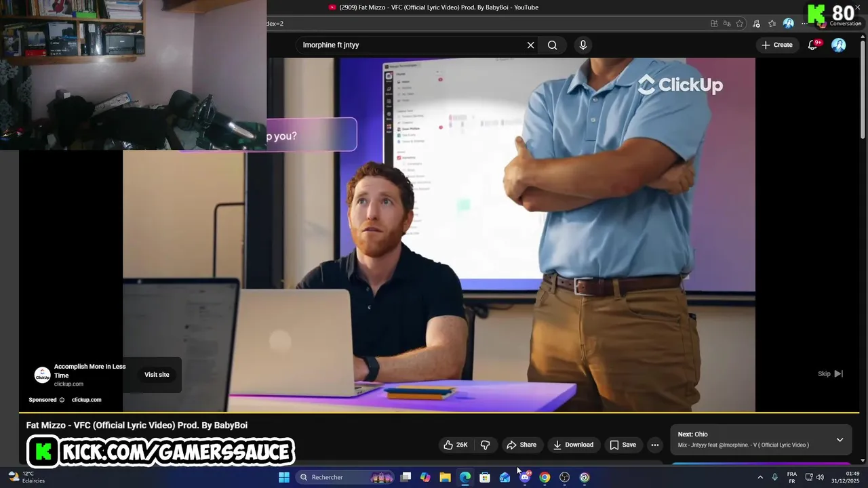Expand the Next: Ohio playlist panel

pos(840,440)
